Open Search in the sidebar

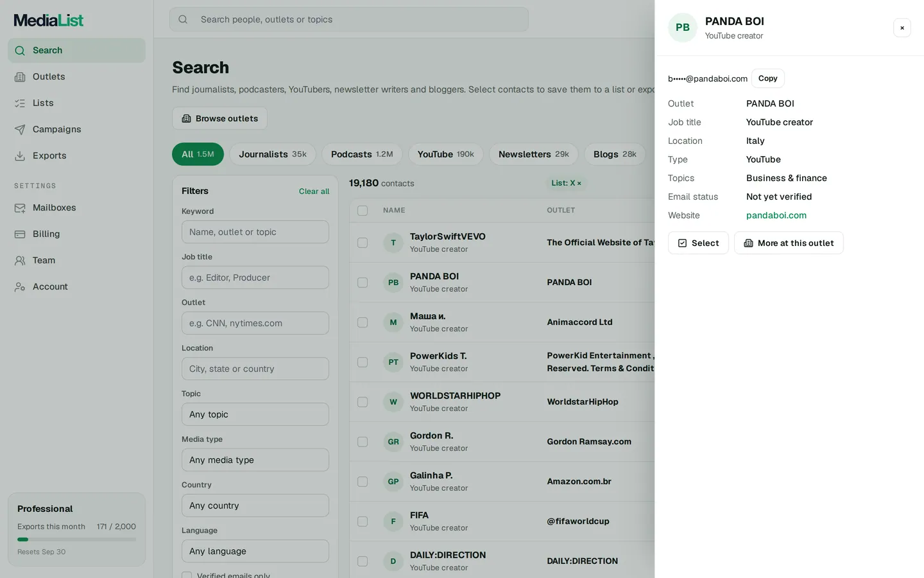click(76, 50)
